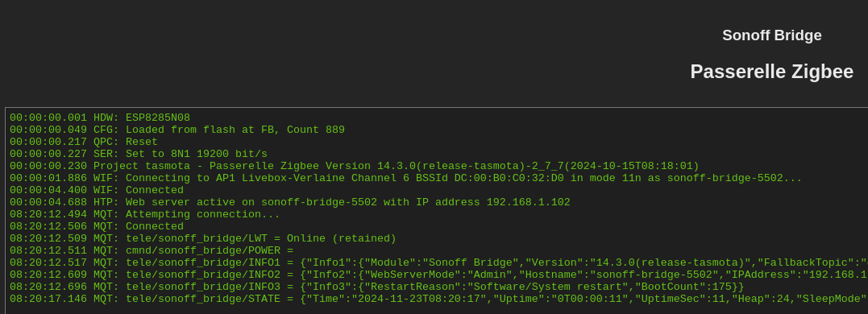The image size is (868, 314).
Task: Click the tele/sonoff_bridge/INFO2 line
Action: pyautogui.click(x=438, y=275)
